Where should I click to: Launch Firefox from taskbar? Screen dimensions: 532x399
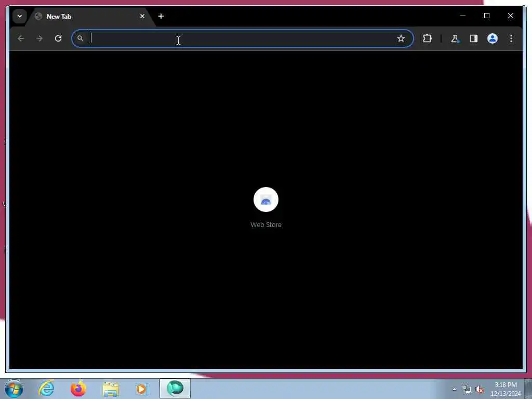(78, 389)
